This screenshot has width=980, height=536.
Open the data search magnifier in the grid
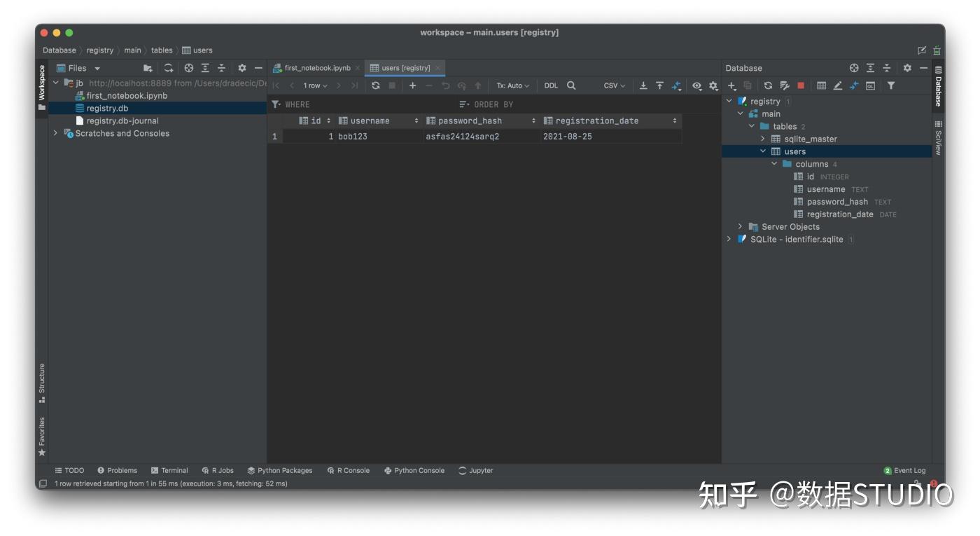tap(571, 85)
